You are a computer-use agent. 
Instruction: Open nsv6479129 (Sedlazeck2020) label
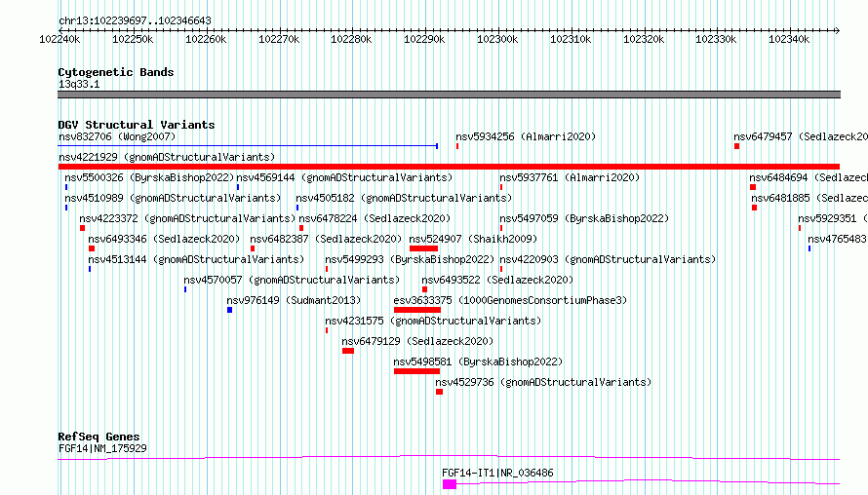[x=417, y=341]
